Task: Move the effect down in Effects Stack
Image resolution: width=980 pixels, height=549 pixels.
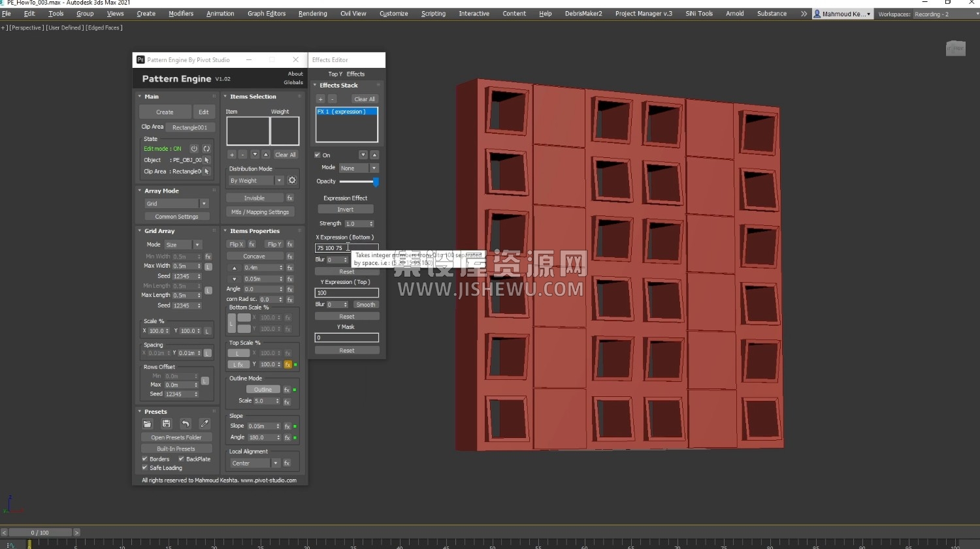Action: (x=363, y=155)
